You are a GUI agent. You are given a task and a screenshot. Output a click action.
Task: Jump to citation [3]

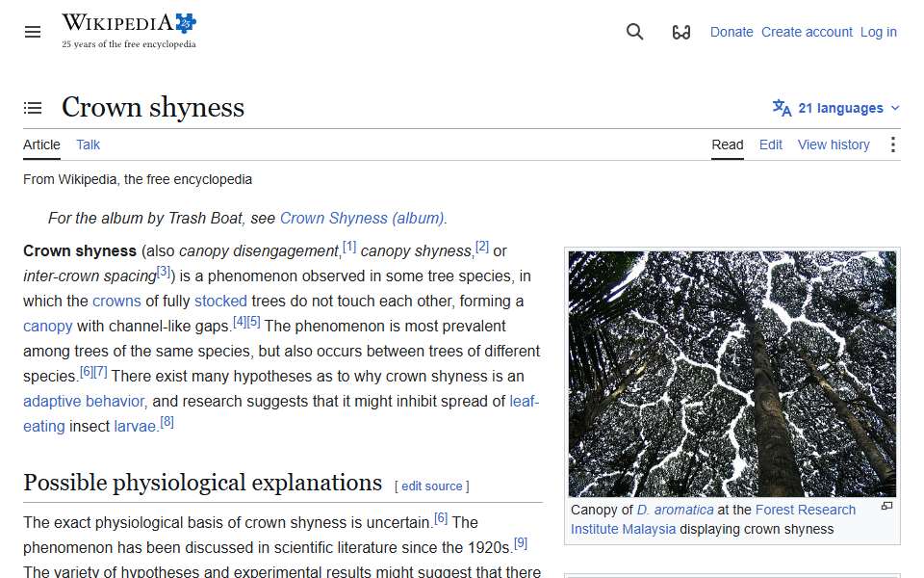164,272
